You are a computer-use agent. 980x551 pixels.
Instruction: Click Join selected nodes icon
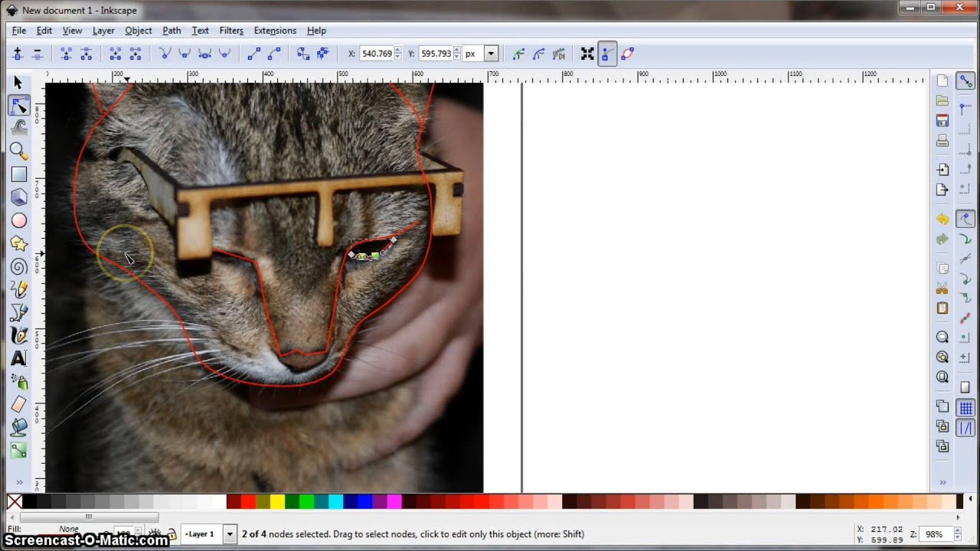pos(66,54)
